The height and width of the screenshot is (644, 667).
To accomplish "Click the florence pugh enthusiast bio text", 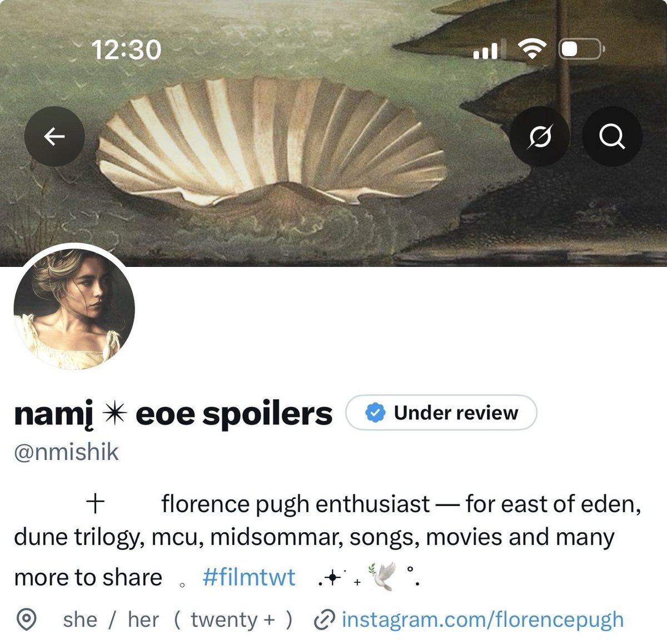I will click(x=295, y=504).
